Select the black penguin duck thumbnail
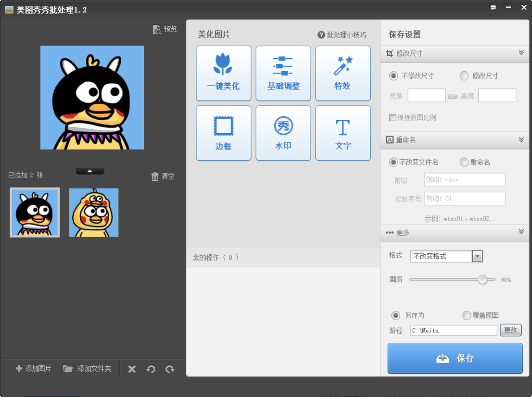532x397 pixels. coord(35,213)
